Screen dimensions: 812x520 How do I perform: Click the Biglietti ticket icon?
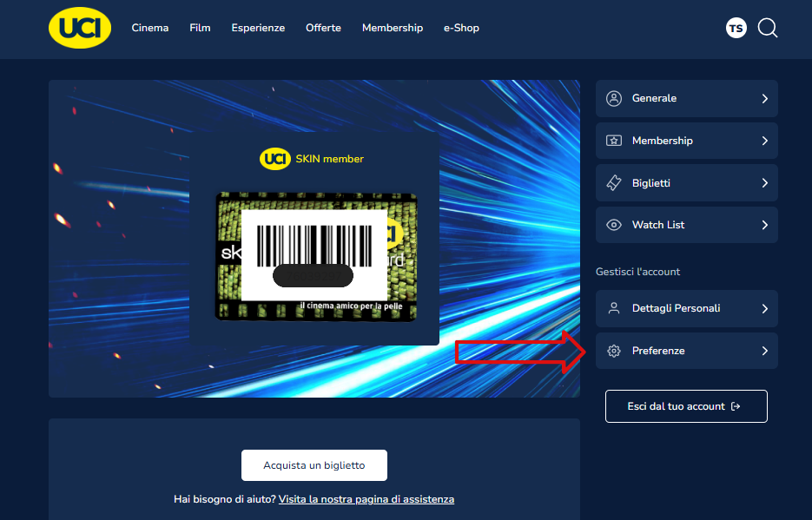[614, 183]
